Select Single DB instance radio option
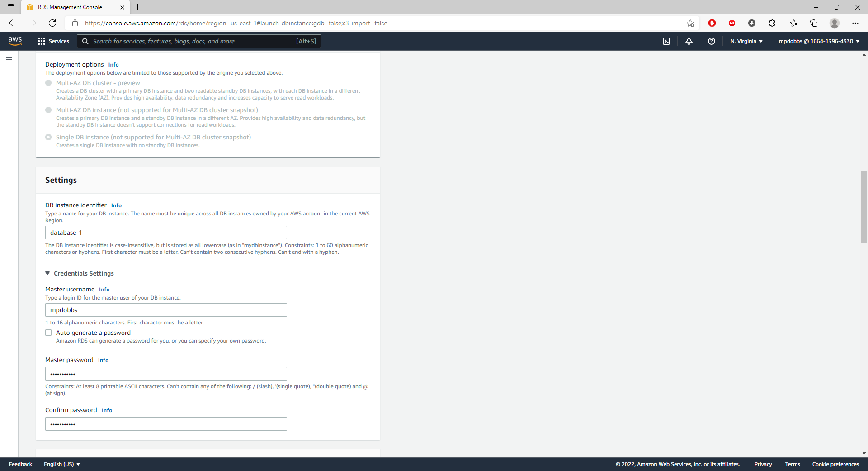Screen dimensions: 868x471 (x=48, y=137)
